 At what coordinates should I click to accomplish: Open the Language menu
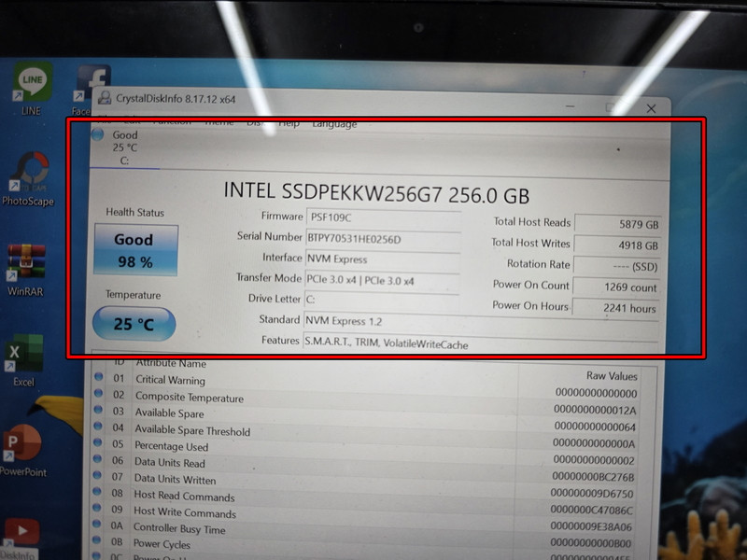[334, 124]
